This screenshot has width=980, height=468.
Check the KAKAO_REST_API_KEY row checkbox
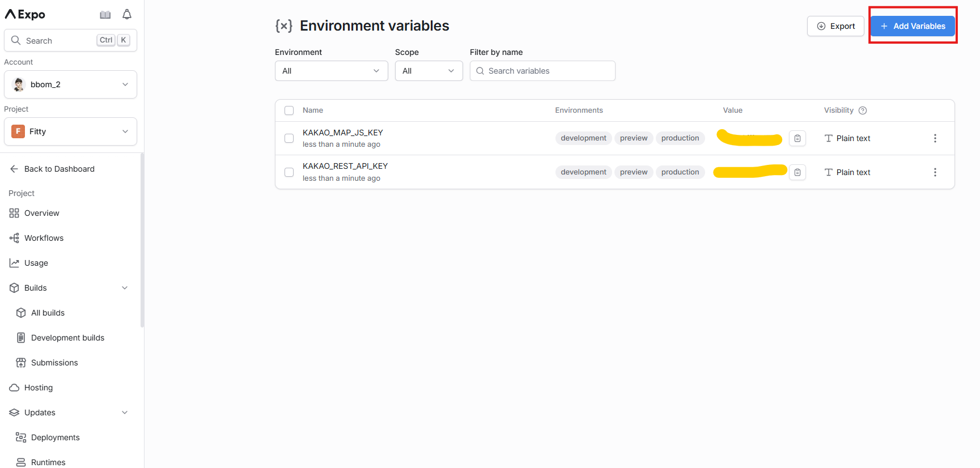click(289, 172)
